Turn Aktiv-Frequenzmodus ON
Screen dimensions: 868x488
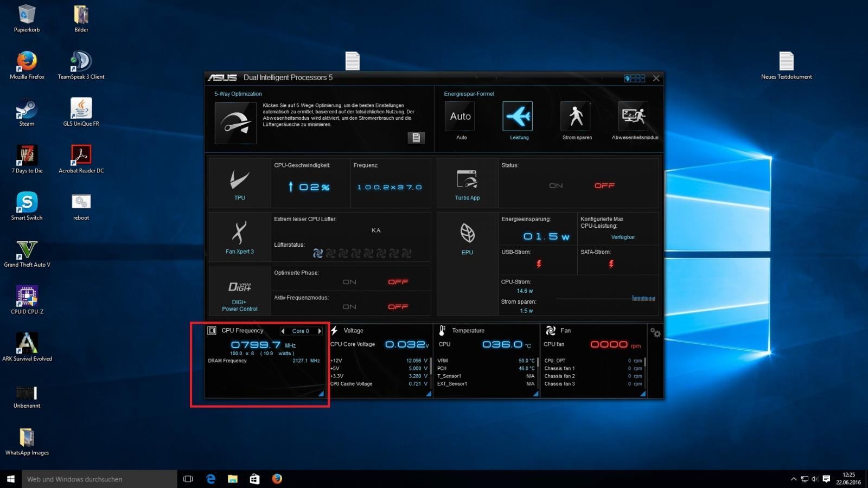[x=349, y=307]
